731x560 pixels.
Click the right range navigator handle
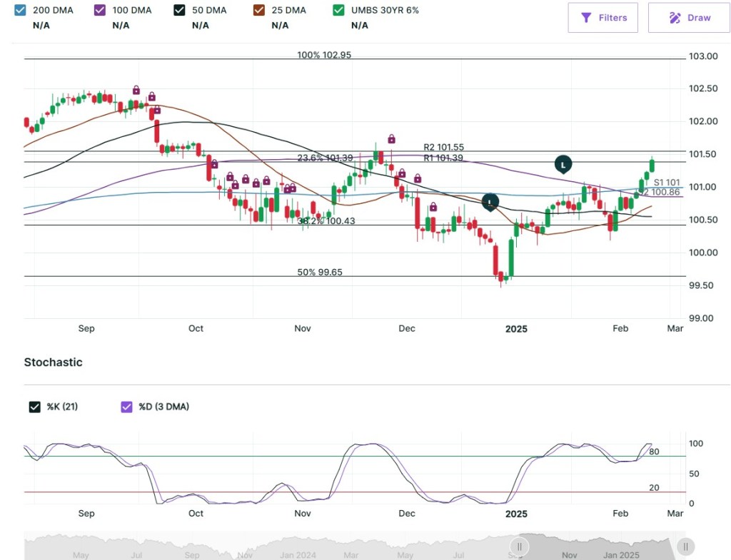coord(685,547)
